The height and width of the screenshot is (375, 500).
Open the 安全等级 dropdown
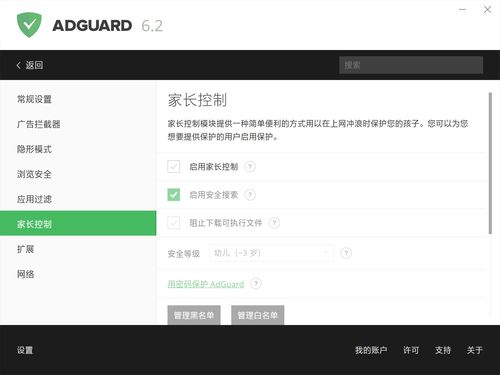click(x=272, y=253)
